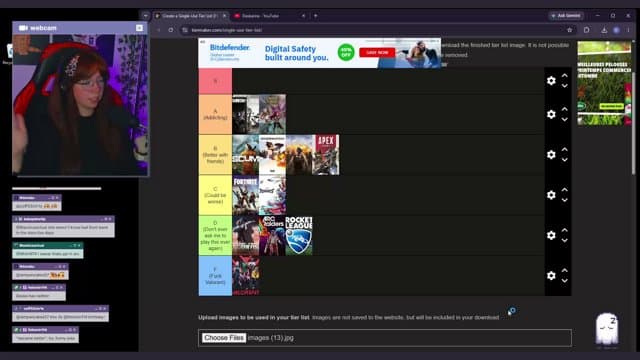The height and width of the screenshot is (360, 640).
Task: Open settings gear for S tier row
Action: pyautogui.click(x=551, y=81)
